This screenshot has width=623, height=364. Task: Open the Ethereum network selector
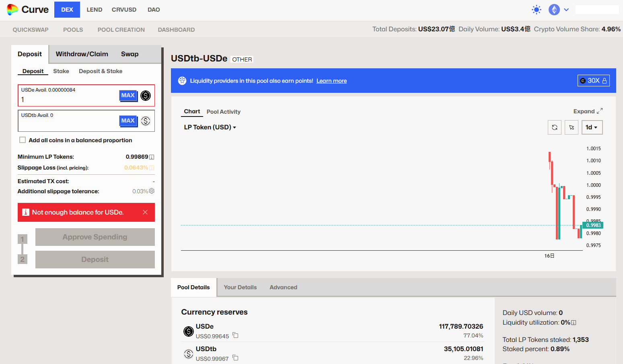[x=559, y=10]
